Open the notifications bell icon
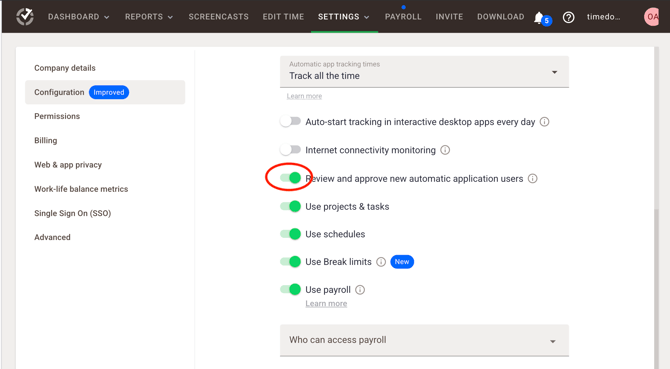The width and height of the screenshot is (670, 369). coord(539,18)
